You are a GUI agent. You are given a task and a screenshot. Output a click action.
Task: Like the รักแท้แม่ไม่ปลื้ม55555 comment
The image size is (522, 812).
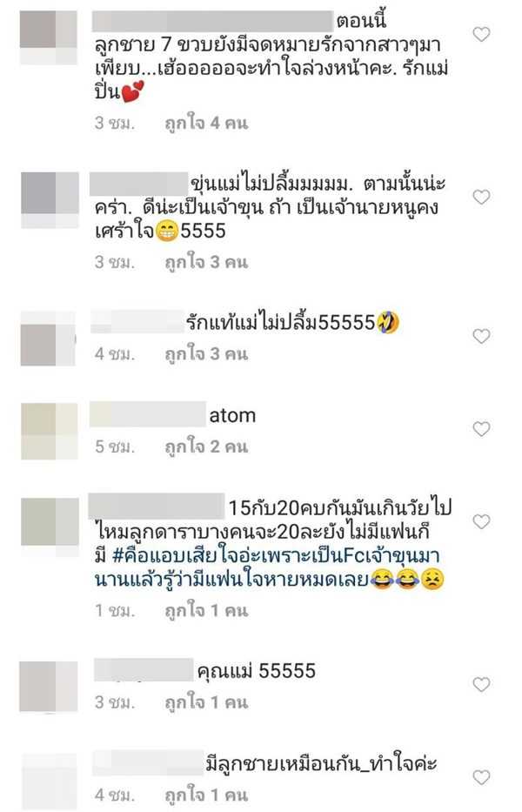(x=482, y=337)
